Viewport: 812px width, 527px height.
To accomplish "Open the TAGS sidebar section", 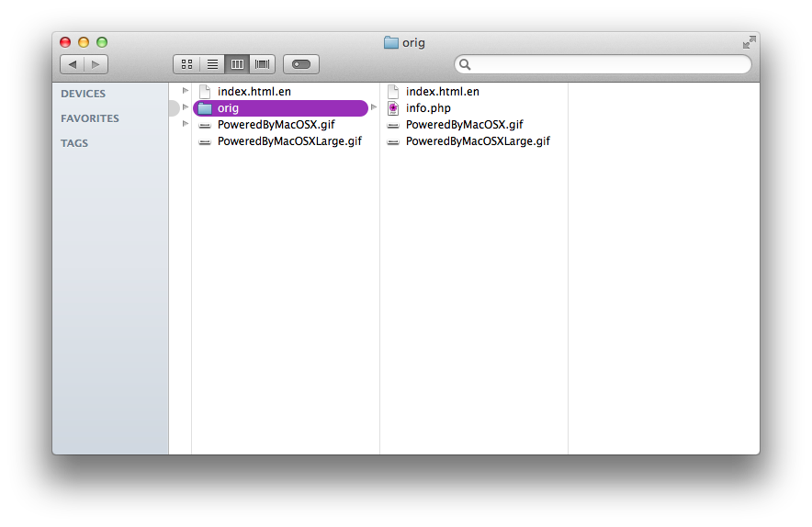I will coord(74,143).
